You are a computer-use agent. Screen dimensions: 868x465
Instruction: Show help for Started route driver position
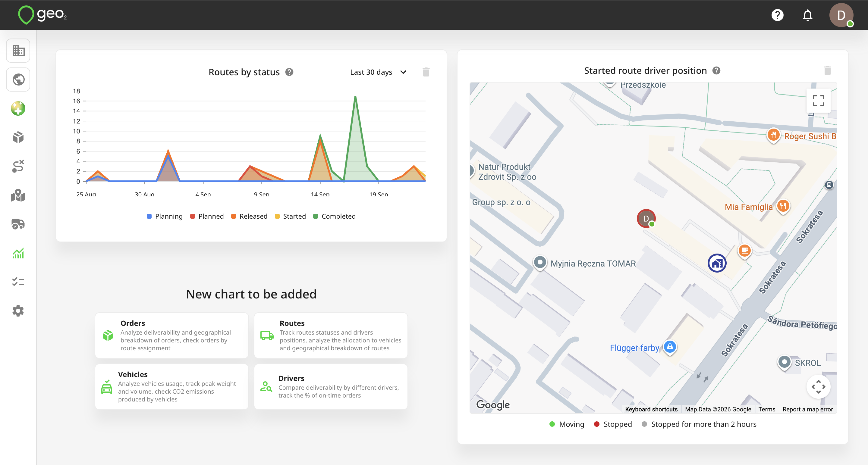716,71
